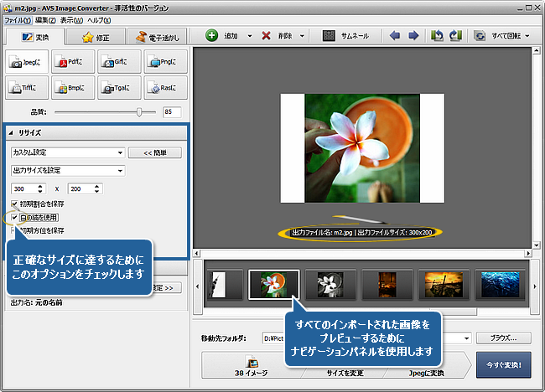Click the green 追加 add icon
This screenshot has height=392, width=545.
(x=211, y=36)
